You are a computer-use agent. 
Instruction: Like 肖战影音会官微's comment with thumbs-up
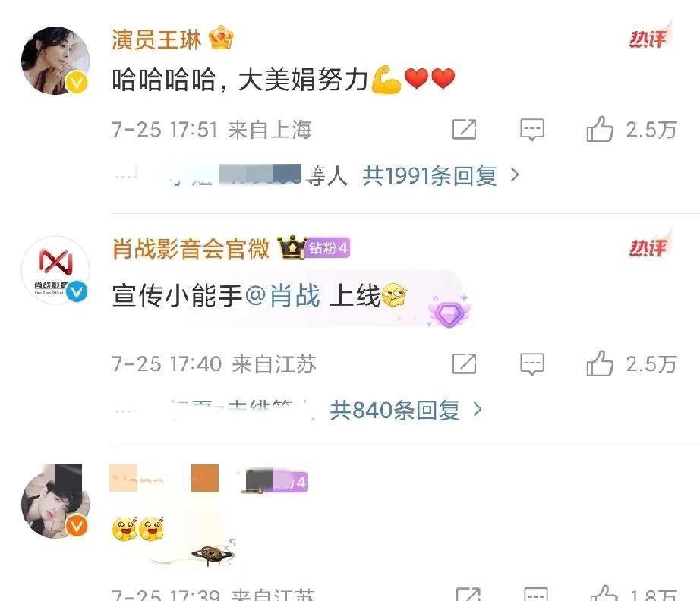click(600, 363)
